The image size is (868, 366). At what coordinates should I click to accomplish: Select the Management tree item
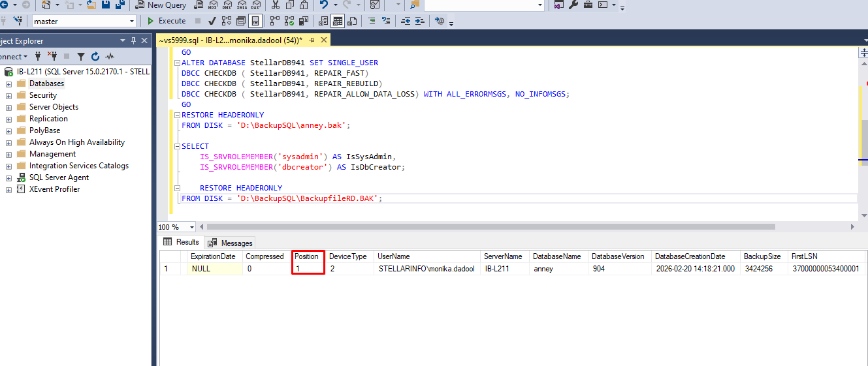point(52,154)
